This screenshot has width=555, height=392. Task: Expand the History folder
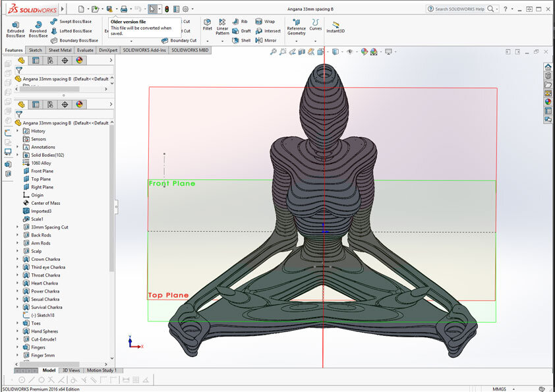[x=17, y=131]
